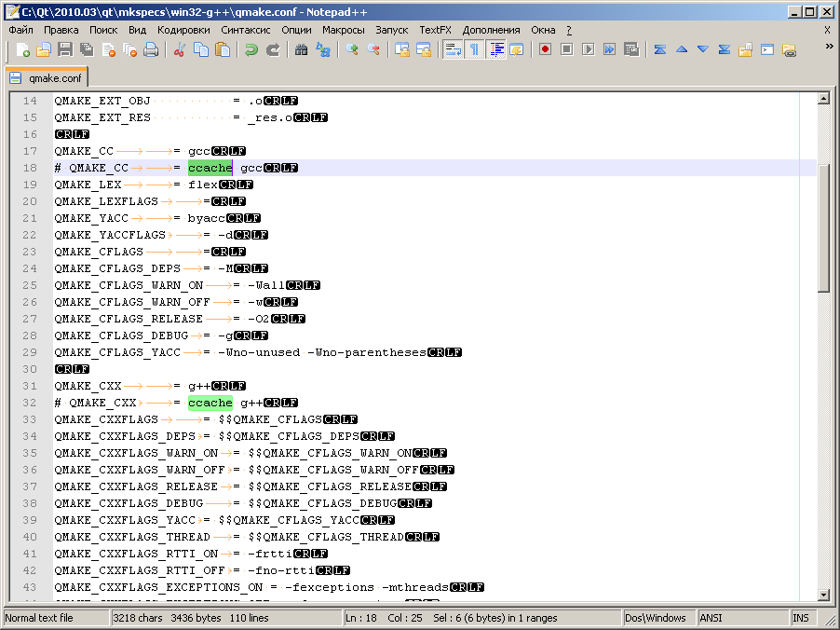Image resolution: width=840 pixels, height=630 pixels.
Task: Stop the macro recording
Action: coord(565,49)
